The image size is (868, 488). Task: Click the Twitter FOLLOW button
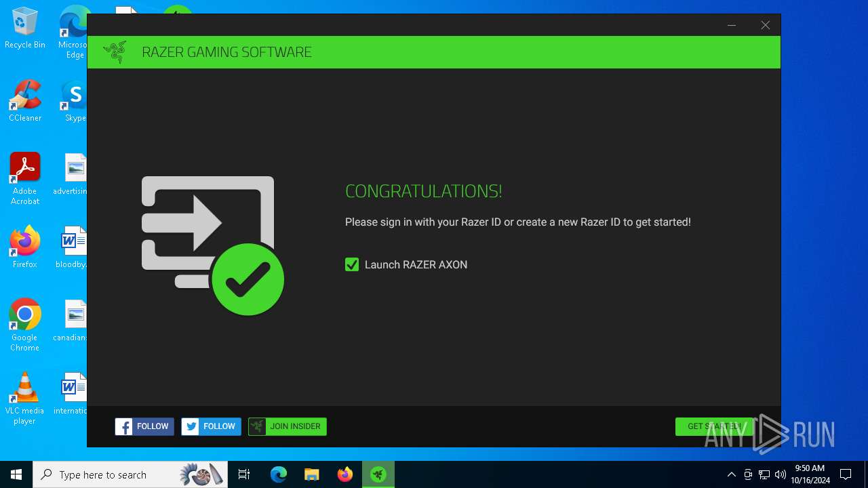[x=211, y=426]
